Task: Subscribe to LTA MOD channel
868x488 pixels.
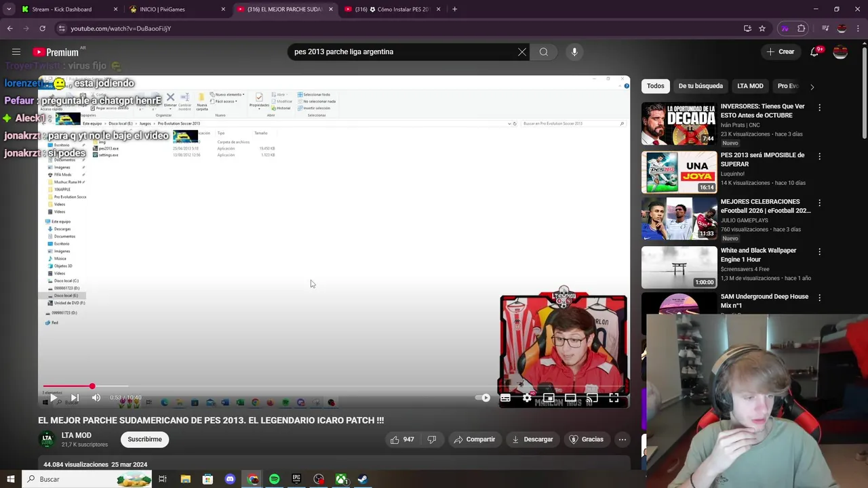Action: pos(145,439)
